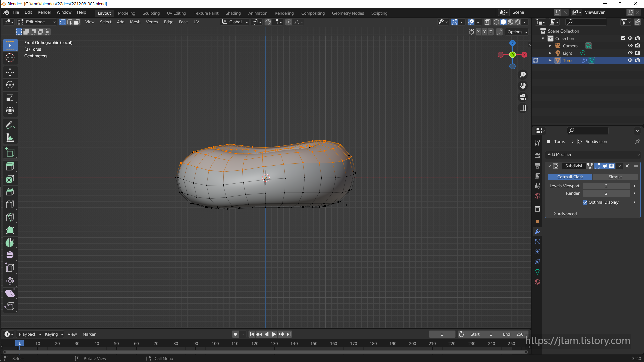The width and height of the screenshot is (644, 362).
Task: Click the Levels Viewport value field
Action: coord(606,186)
